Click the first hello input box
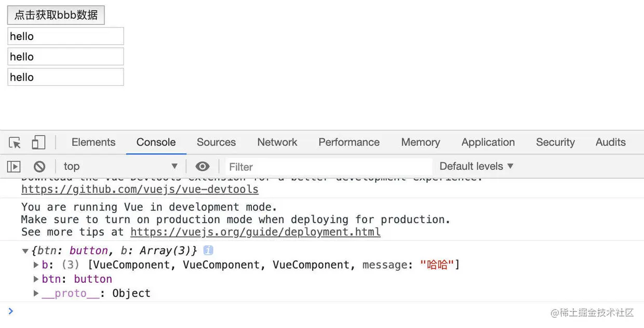 tap(65, 36)
